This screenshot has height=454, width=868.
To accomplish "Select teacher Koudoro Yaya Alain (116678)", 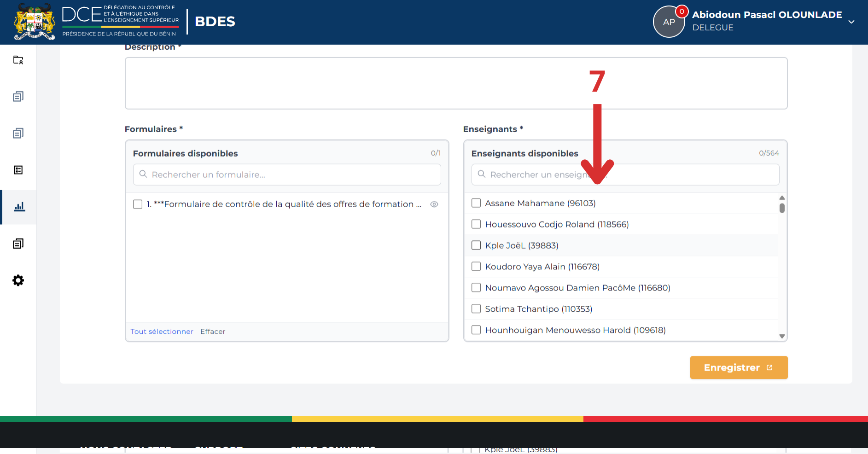I will point(476,267).
